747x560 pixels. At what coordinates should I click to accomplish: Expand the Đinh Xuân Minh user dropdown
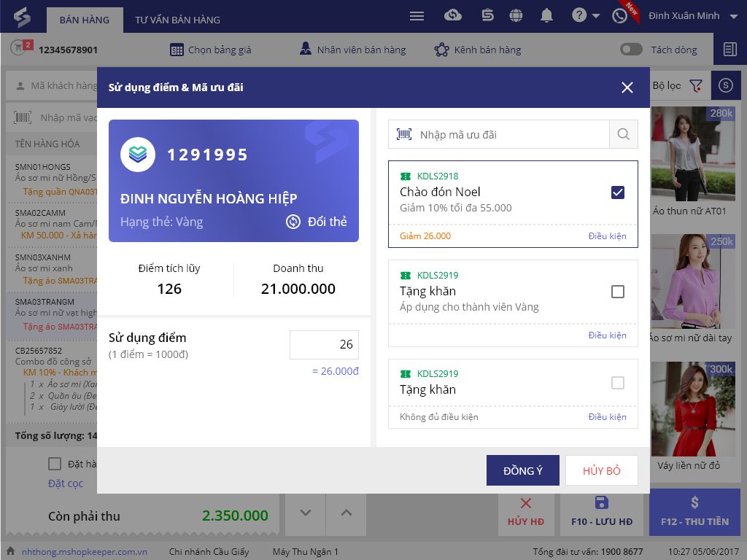click(734, 16)
